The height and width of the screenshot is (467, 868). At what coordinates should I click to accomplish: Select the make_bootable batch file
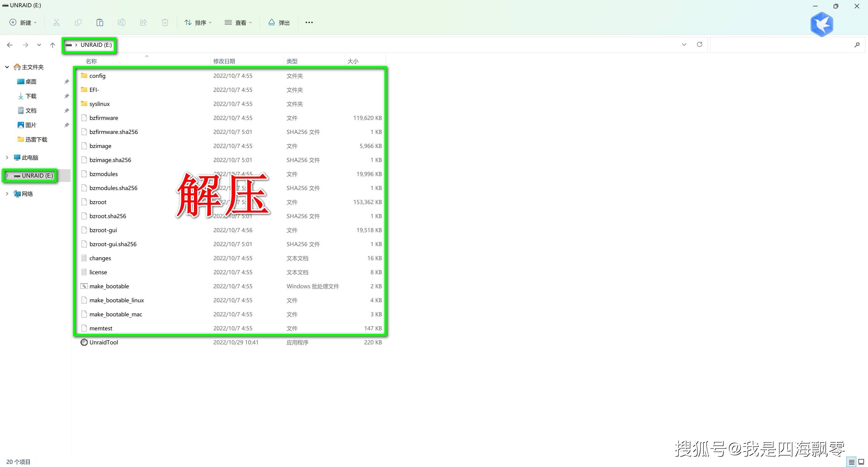109,286
